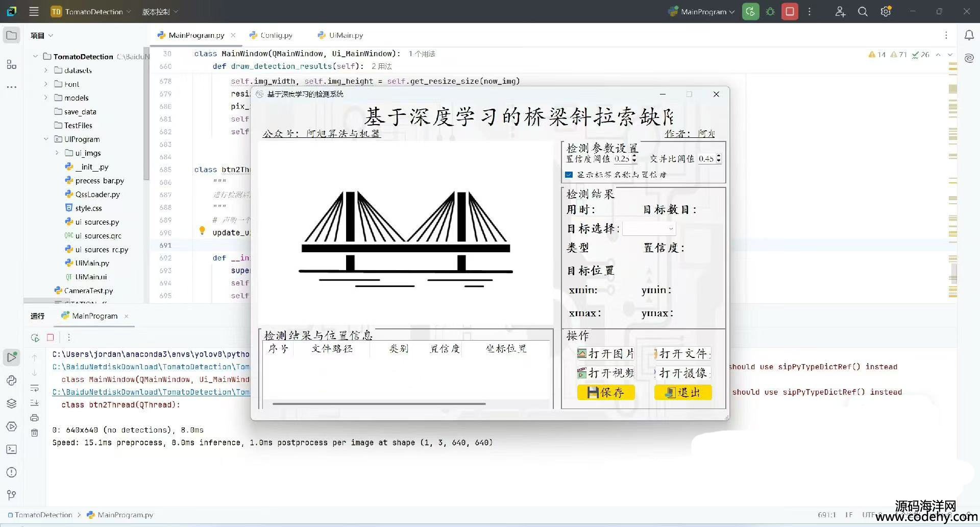Open the Terminal tool window icon

(11, 449)
